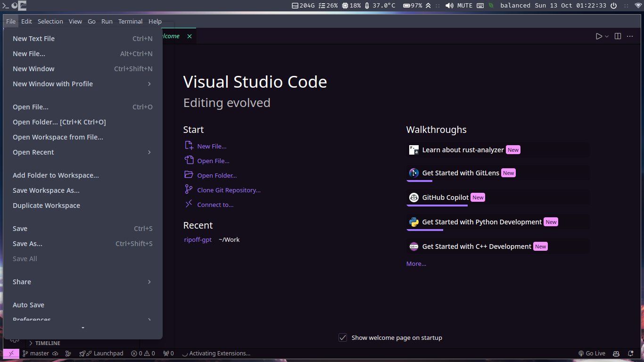Click the battery 97% indicator in top bar
Viewport: 644px width, 362px height.
pyautogui.click(x=413, y=6)
